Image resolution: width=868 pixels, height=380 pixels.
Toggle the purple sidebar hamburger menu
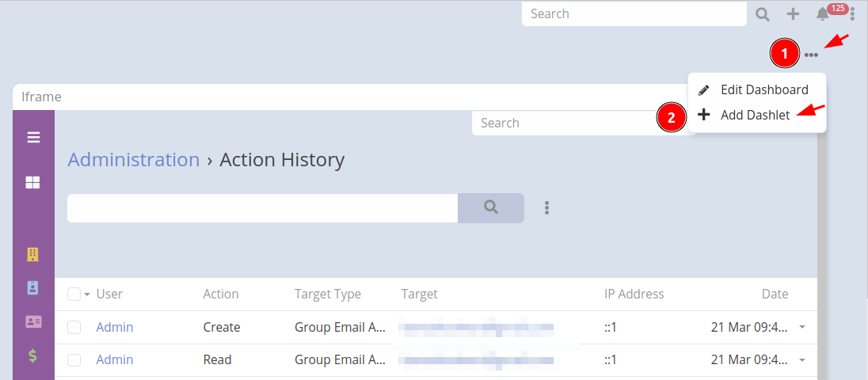[x=33, y=137]
